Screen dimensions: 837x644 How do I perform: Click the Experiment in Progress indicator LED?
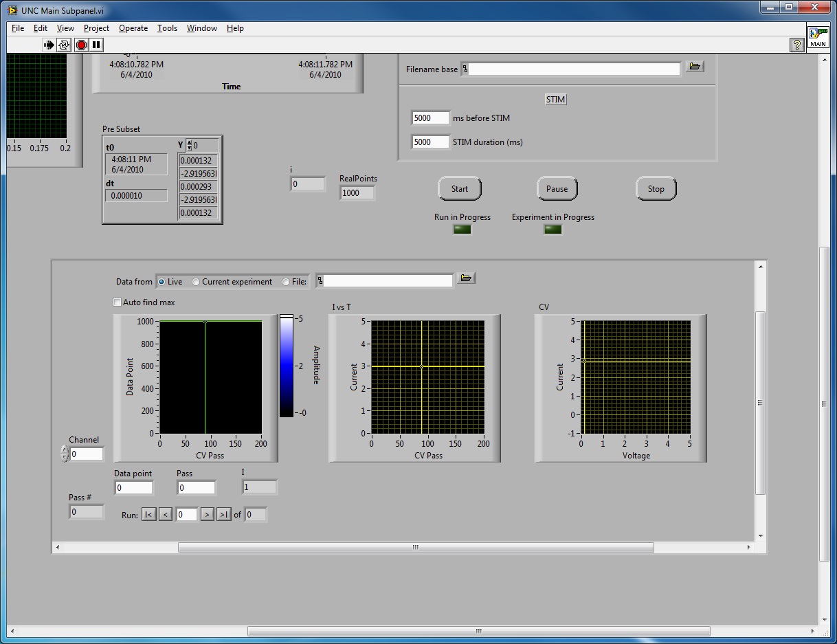pos(553,229)
